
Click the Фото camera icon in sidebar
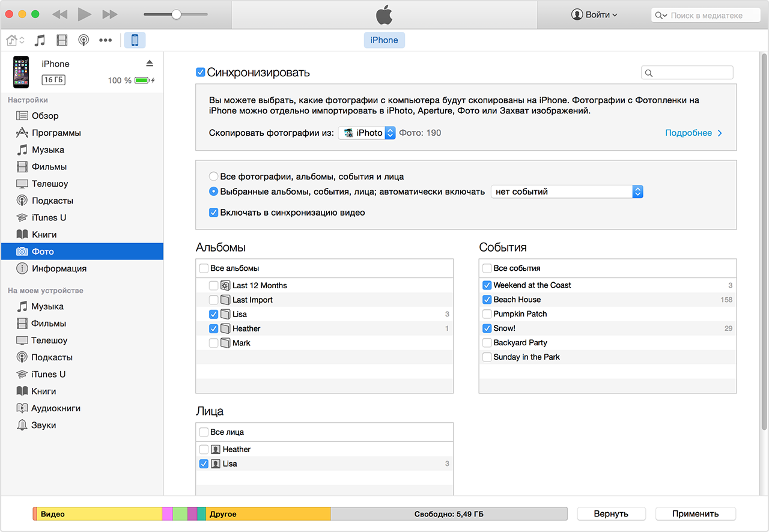click(22, 252)
